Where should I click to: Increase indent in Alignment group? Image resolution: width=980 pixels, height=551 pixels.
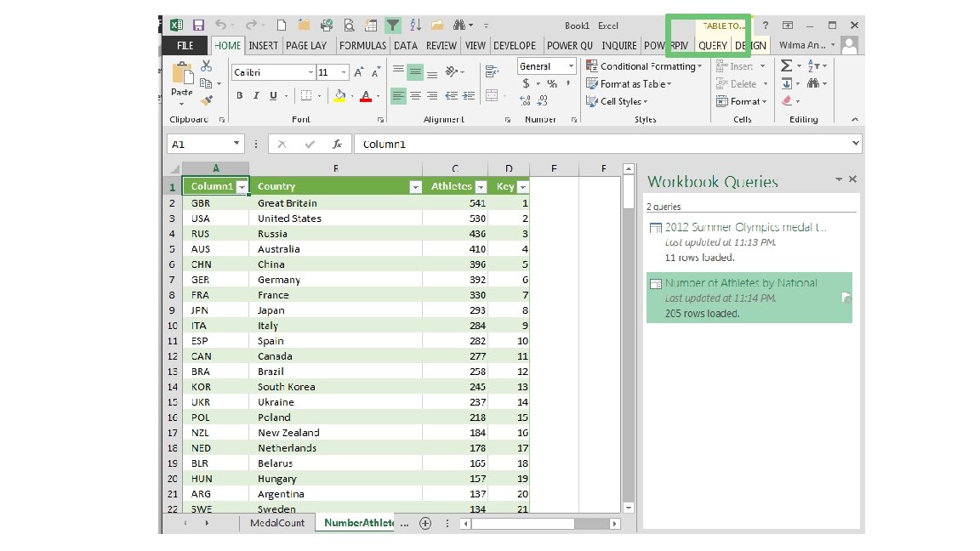(468, 95)
